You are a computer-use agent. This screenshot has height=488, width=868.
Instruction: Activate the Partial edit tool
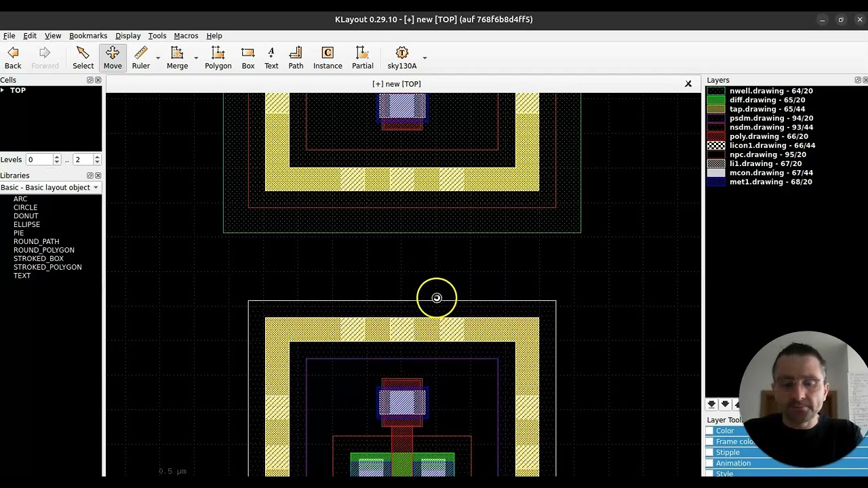(x=362, y=58)
